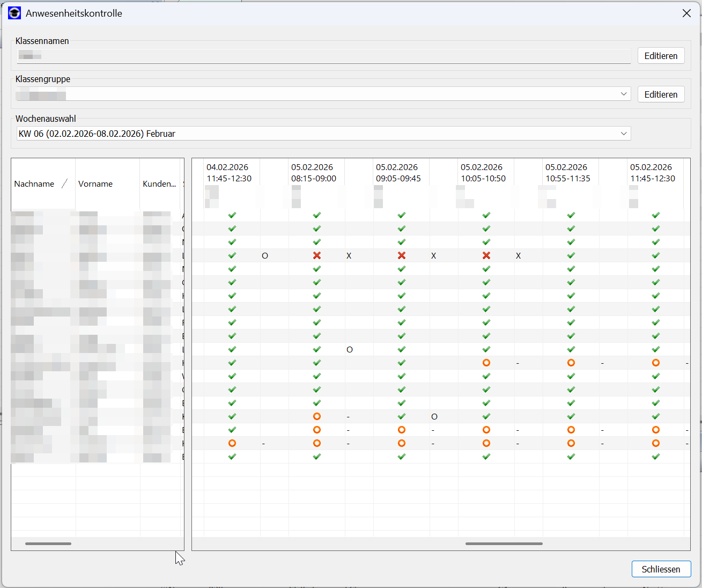Click the name list horizontal scrollbar
The width and height of the screenshot is (702, 588).
(48, 543)
